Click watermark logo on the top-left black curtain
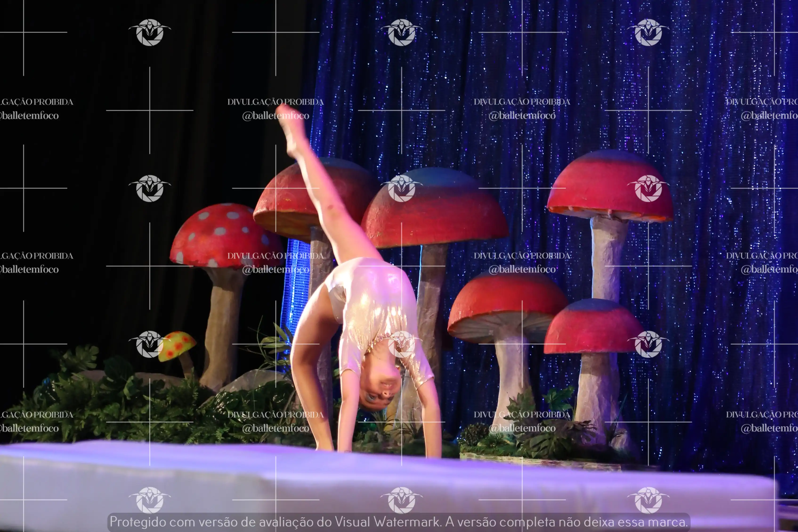 coord(150,32)
